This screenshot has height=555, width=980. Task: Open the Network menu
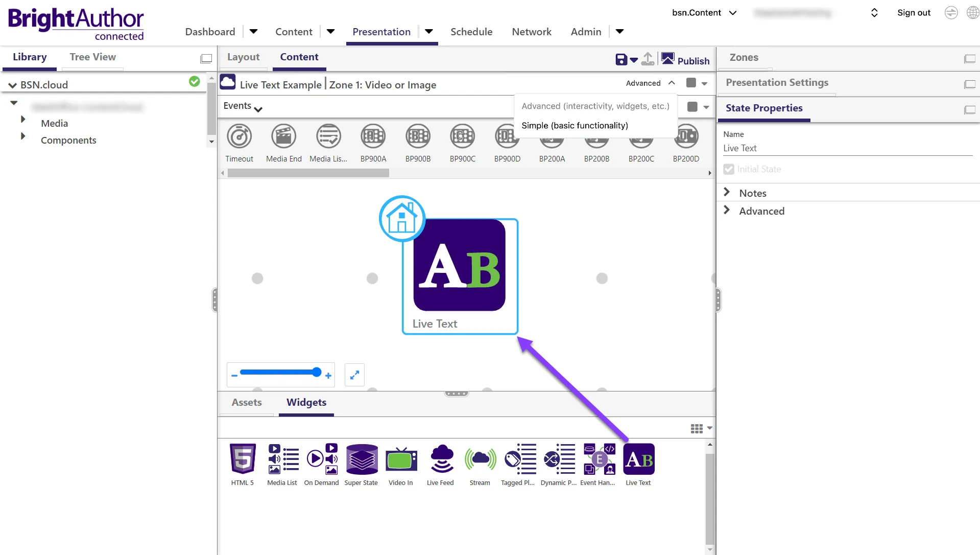coord(532,32)
